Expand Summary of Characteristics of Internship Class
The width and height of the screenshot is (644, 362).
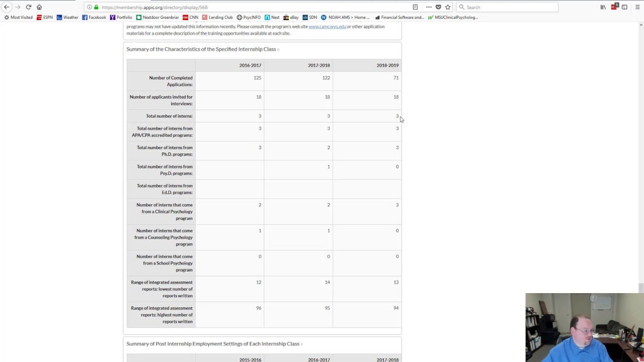point(203,49)
